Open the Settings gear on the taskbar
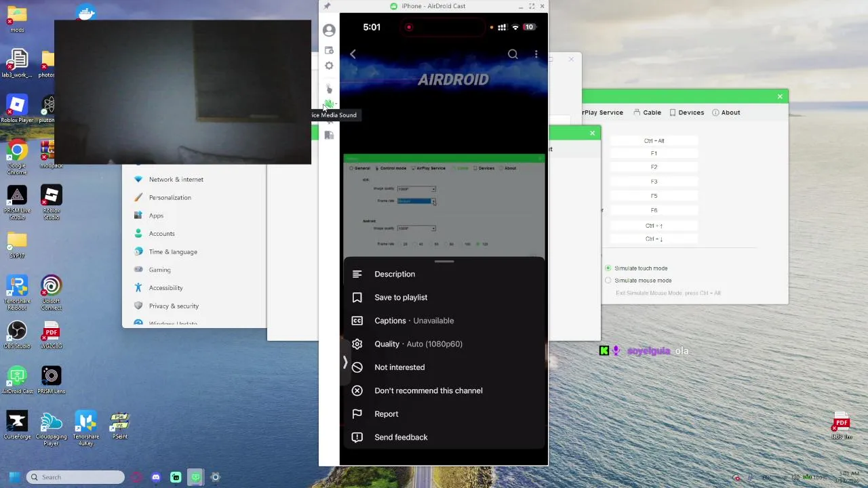 tap(216, 477)
